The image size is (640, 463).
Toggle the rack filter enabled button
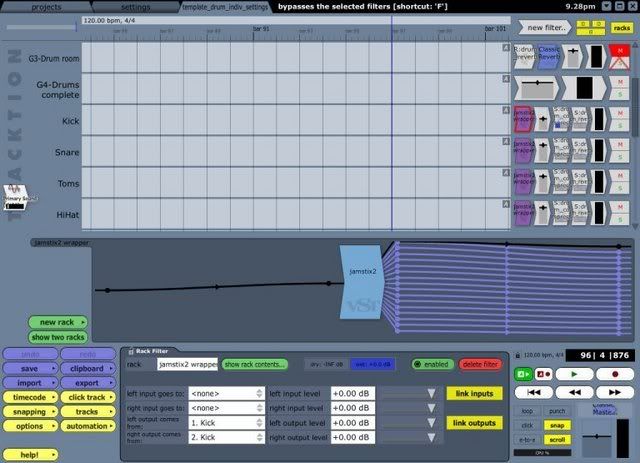(x=432, y=364)
